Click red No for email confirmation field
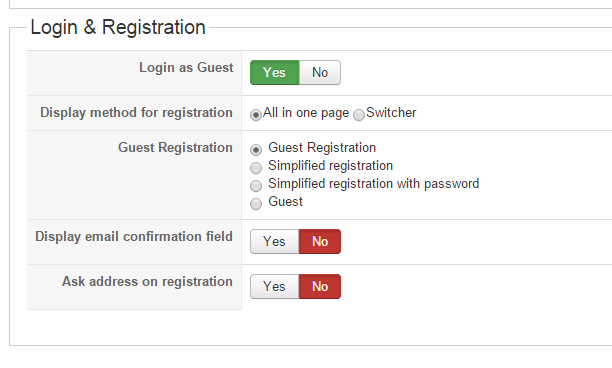612x368 pixels. 320,242
